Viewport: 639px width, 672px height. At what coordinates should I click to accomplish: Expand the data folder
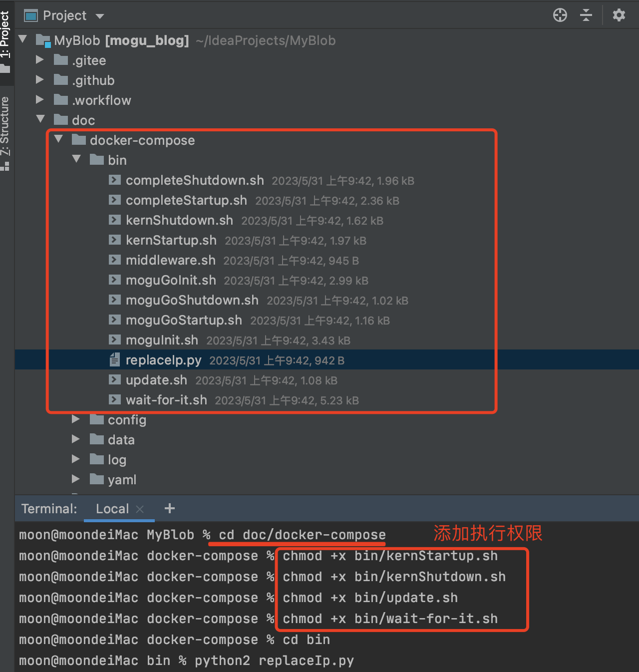(x=76, y=439)
